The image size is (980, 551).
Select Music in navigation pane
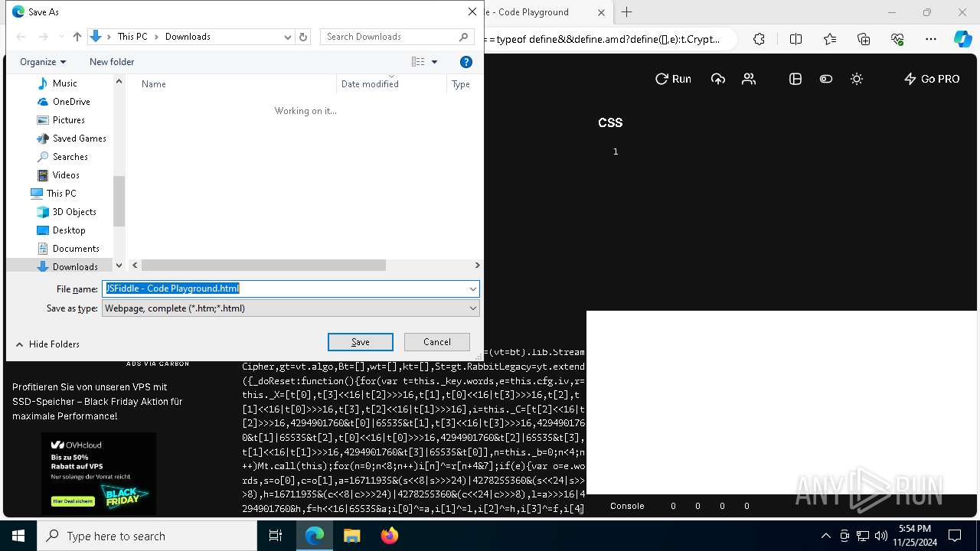[x=64, y=83]
